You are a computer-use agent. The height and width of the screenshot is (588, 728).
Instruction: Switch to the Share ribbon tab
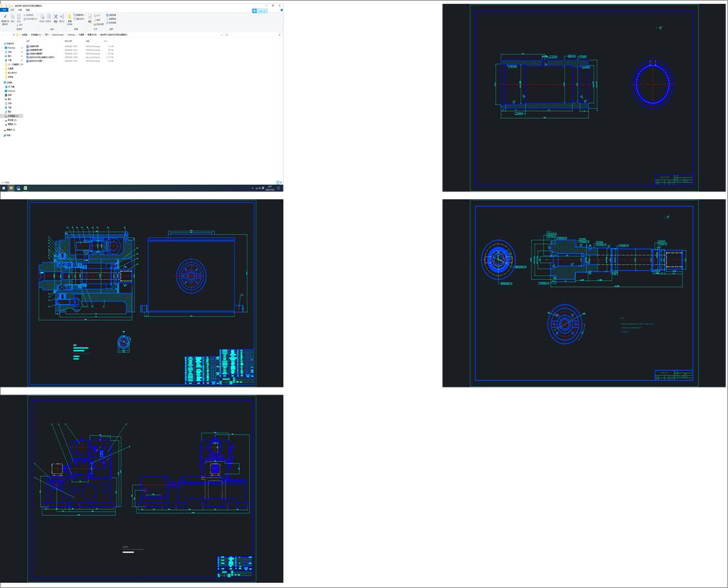coord(20,10)
